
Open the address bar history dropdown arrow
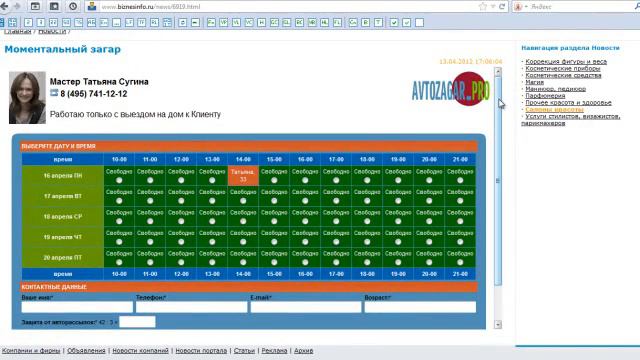[x=493, y=7]
